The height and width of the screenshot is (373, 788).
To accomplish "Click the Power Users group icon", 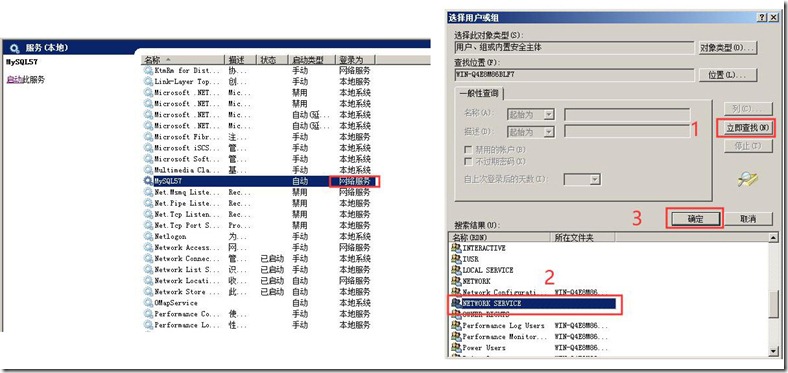I will pyautogui.click(x=456, y=347).
